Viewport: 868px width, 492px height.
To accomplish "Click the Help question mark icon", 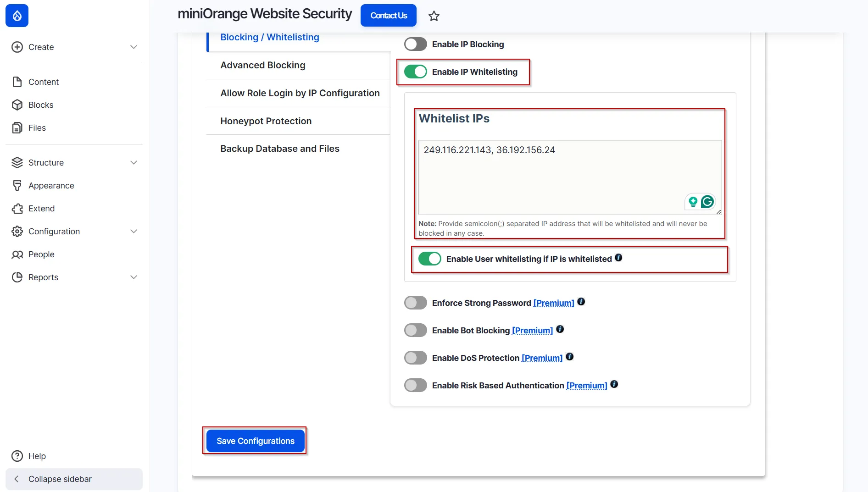I will point(17,456).
